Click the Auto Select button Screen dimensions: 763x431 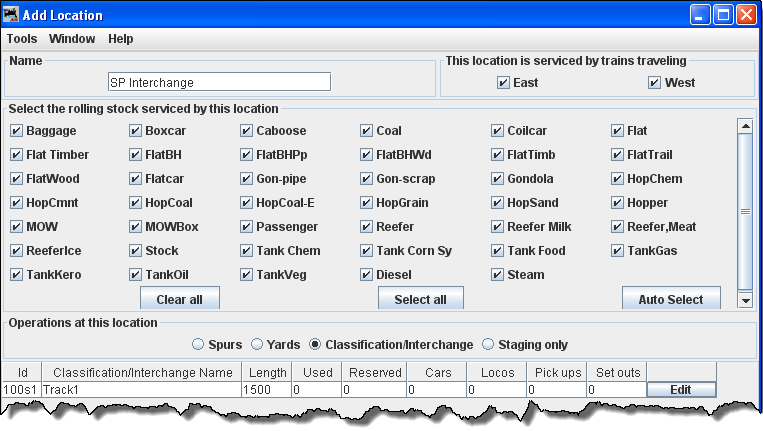670,299
